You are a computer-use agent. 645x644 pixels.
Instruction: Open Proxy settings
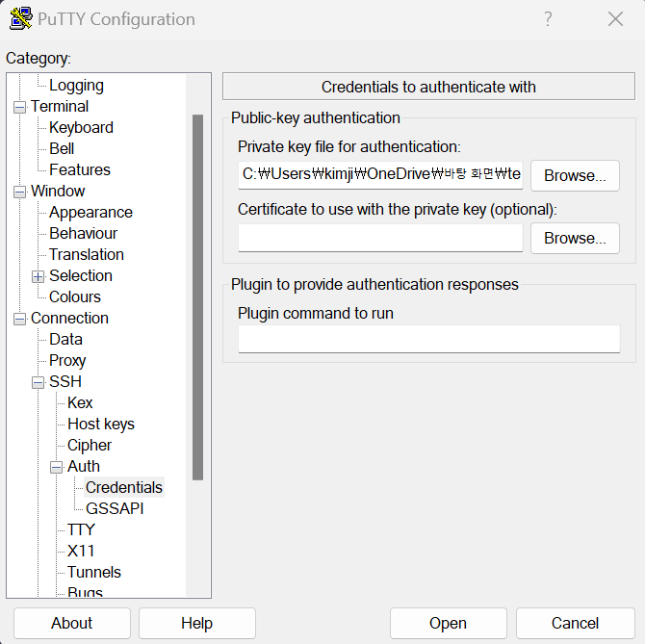click(67, 361)
